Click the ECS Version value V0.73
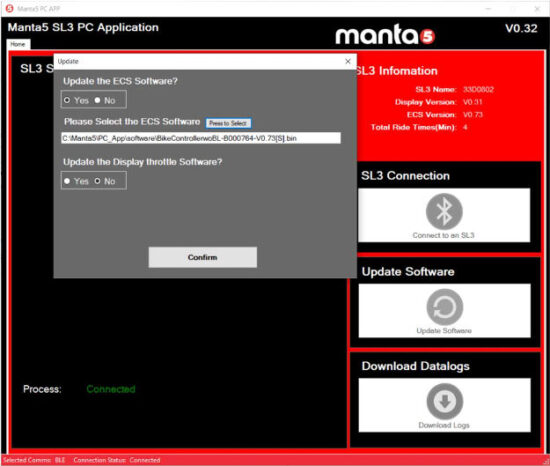Screen dimensions: 550x466 (472, 115)
